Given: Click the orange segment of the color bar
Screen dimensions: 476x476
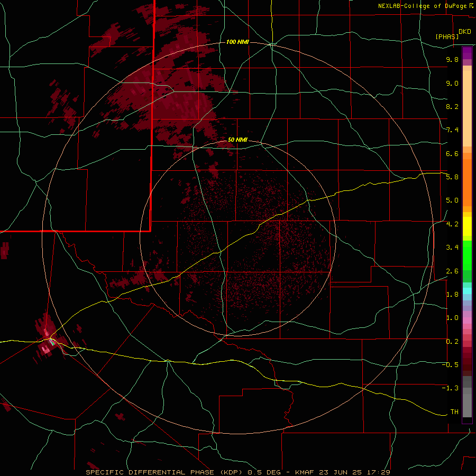Looking at the screenshot, I should point(467,183).
